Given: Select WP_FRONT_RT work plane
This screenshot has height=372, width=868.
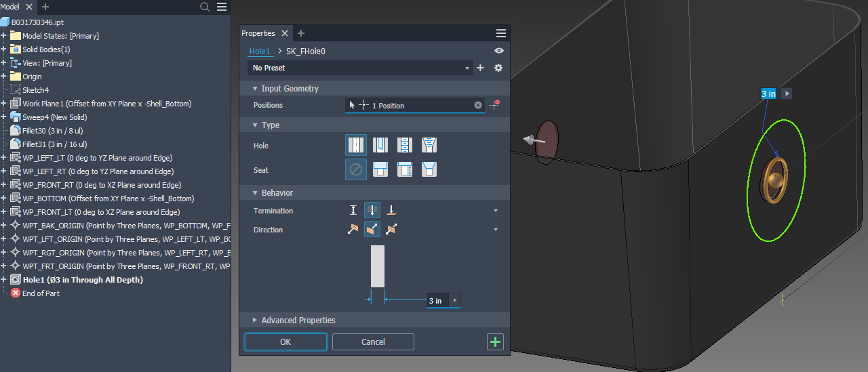Looking at the screenshot, I should (102, 184).
